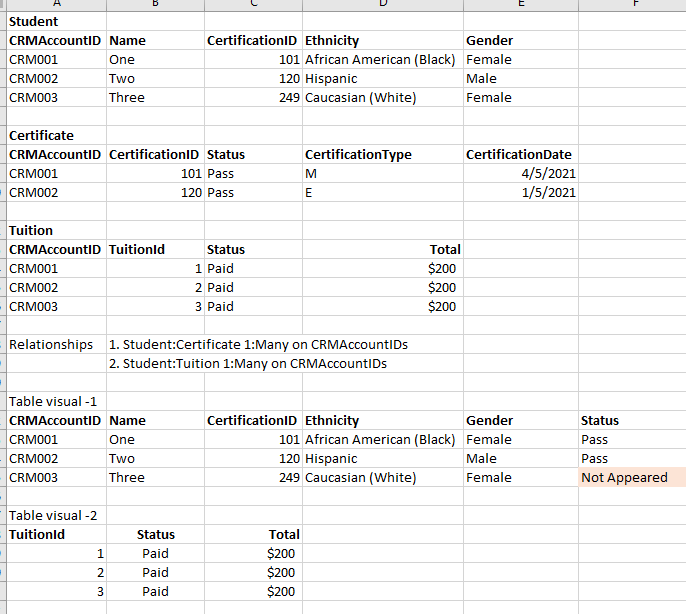Click the 'Gender' header in Student table
This screenshot has height=614, width=686.
point(521,41)
